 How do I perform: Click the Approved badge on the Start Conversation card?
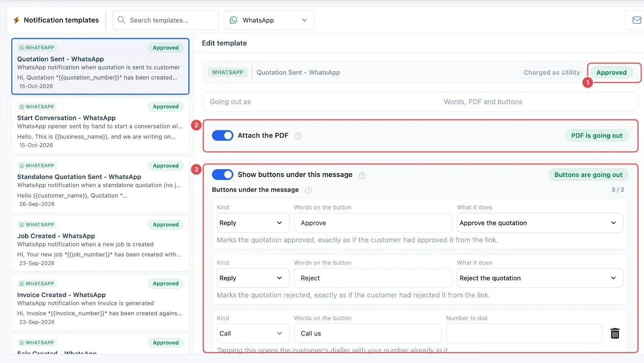166,107
